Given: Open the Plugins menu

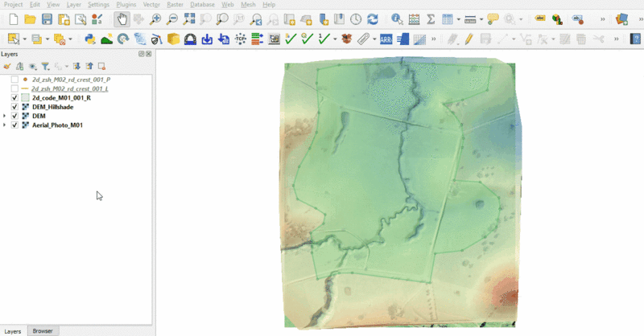Looking at the screenshot, I should pyautogui.click(x=126, y=5).
